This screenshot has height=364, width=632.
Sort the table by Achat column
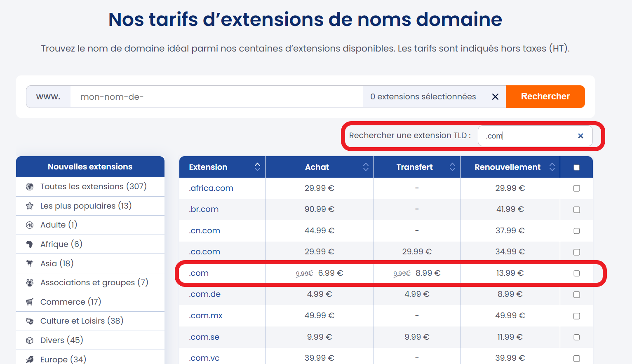pos(365,167)
